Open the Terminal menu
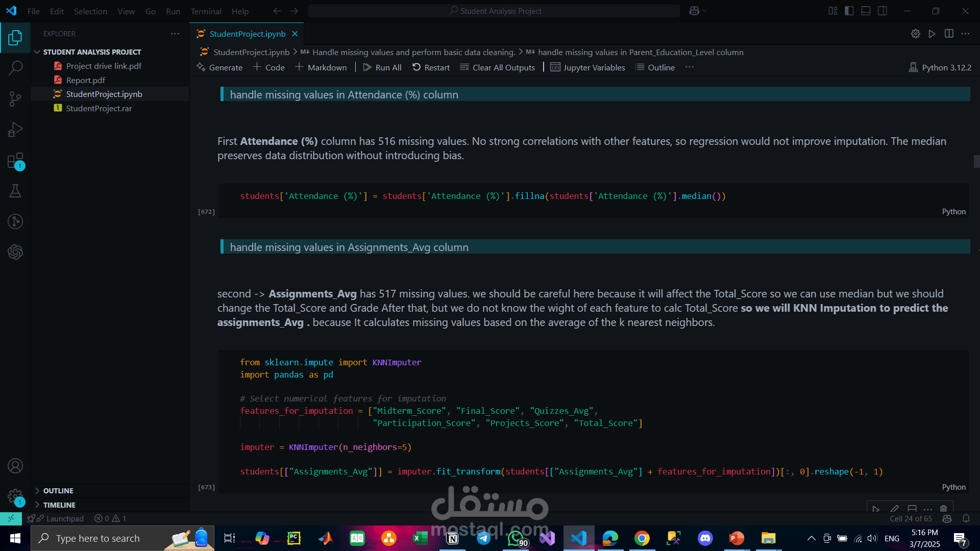The image size is (980, 551). [x=206, y=11]
